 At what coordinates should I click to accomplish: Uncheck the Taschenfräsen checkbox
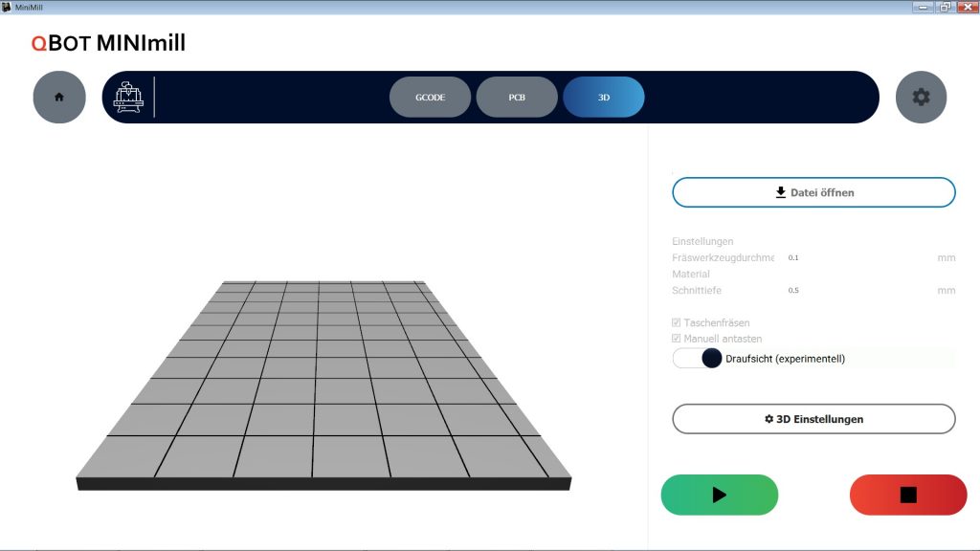[678, 323]
